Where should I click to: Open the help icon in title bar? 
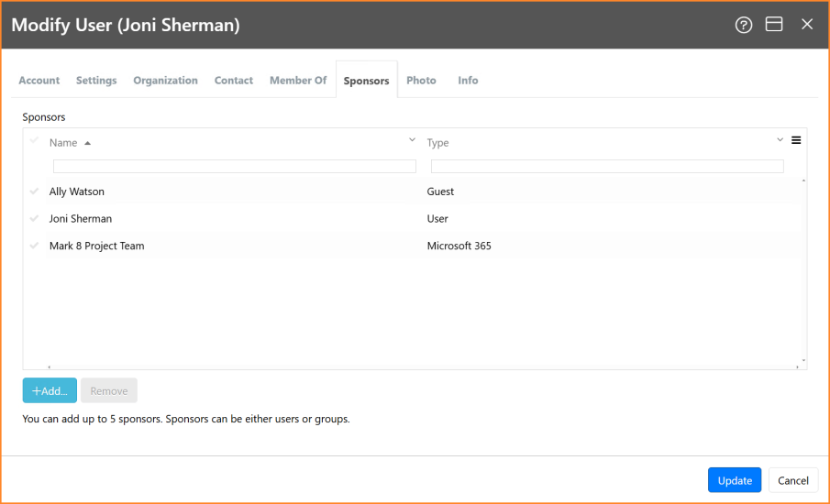(743, 25)
